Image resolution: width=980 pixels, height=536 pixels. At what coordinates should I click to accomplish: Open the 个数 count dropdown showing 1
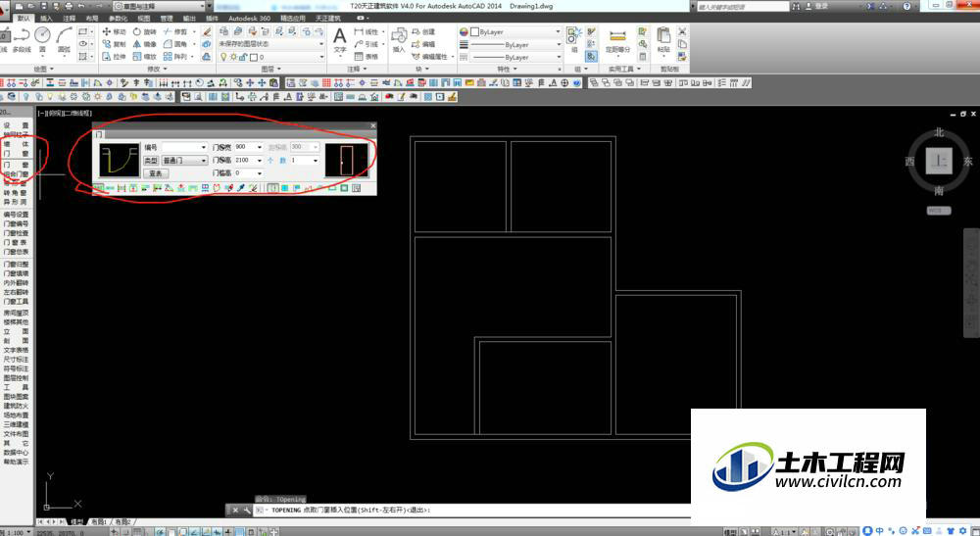pos(315,161)
